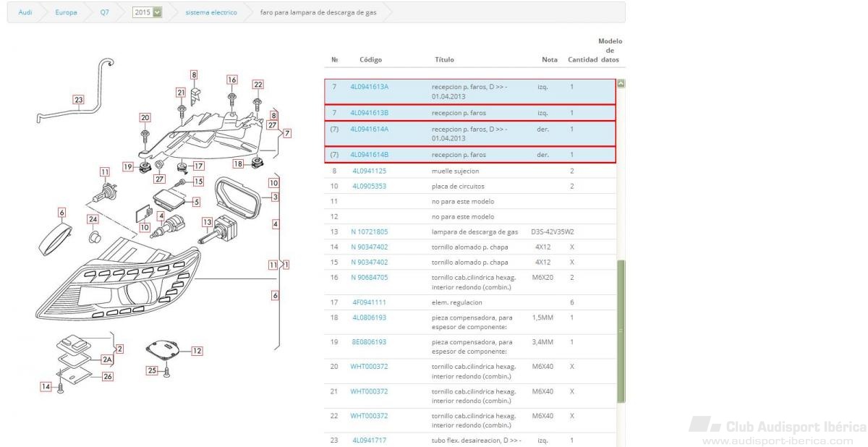Select callout 1 for the headlight assembly
The height and width of the screenshot is (447, 868).
point(286,265)
